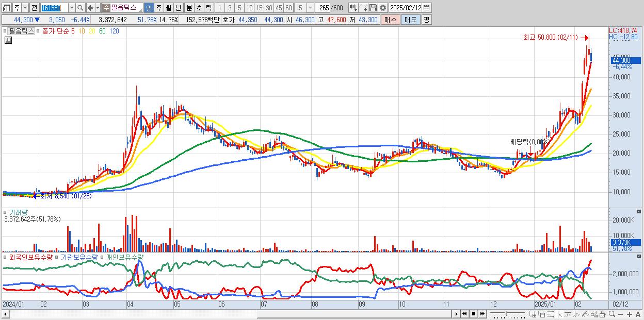The image size is (644, 320).
Task: Select the 45 interval preset button
Action: [x=279, y=8]
